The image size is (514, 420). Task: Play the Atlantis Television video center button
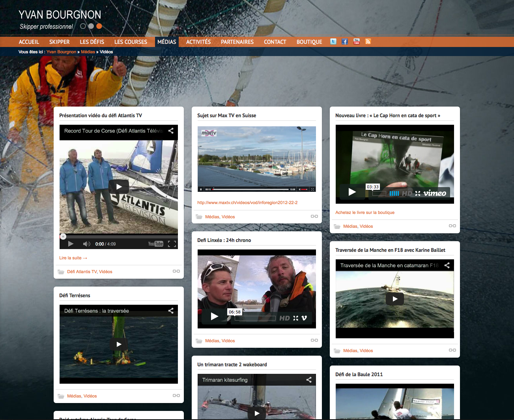click(x=119, y=187)
